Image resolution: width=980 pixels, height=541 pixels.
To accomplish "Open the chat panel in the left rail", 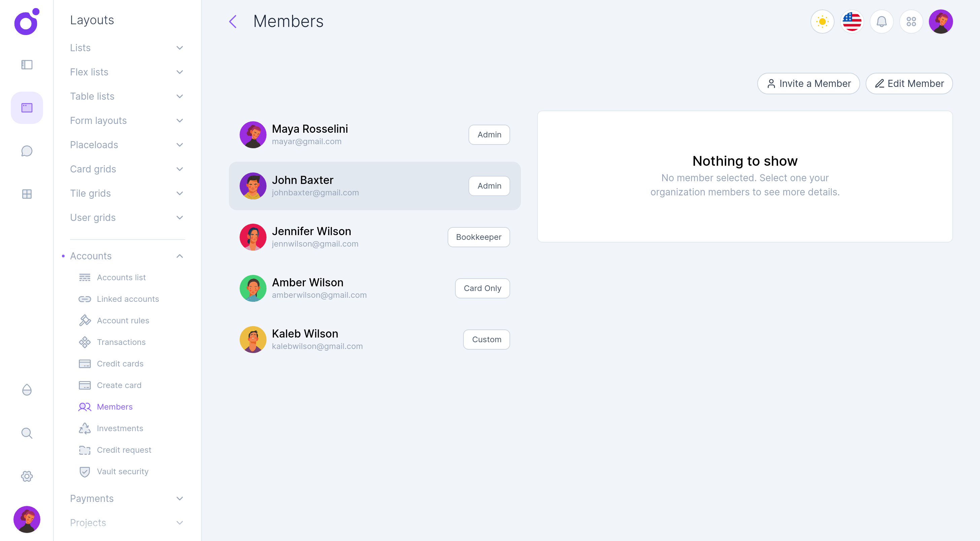I will 27,151.
